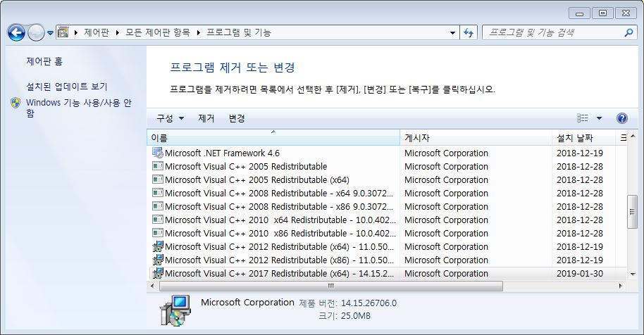Open the address bar history dropdown
This screenshot has height=335, width=644.
coord(452,33)
